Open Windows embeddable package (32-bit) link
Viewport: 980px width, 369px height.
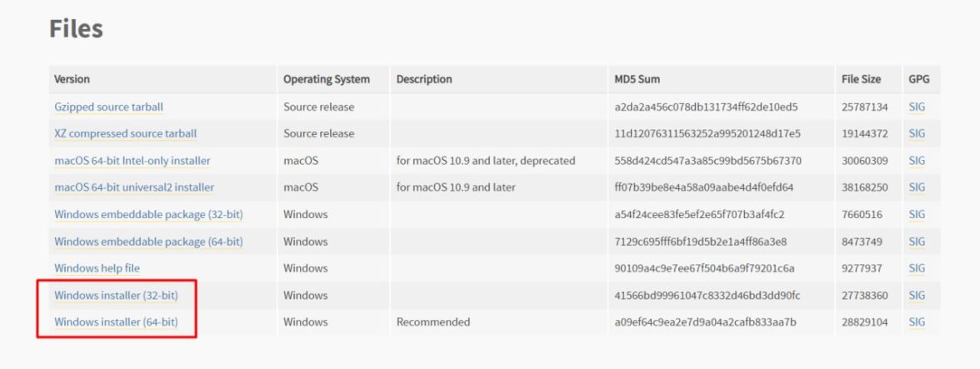click(148, 214)
